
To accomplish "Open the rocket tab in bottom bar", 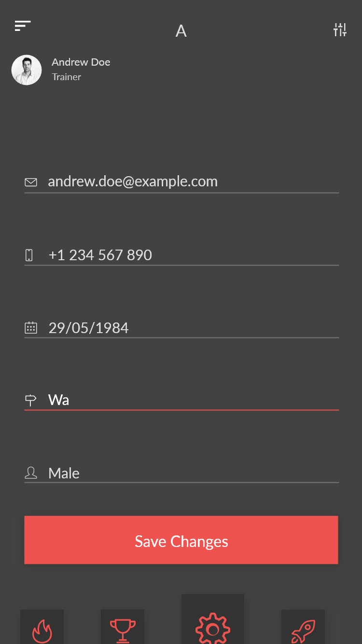I will pos(303,627).
